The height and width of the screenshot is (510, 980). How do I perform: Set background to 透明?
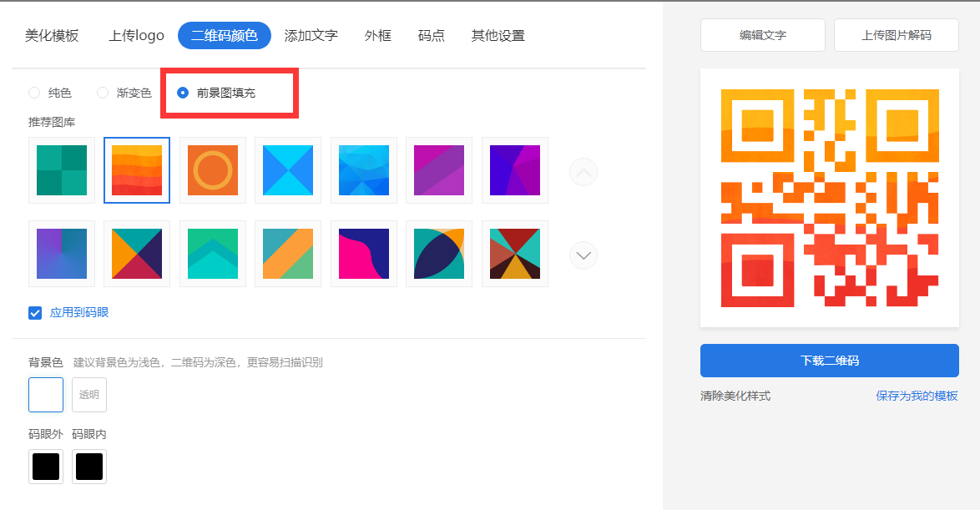pyautogui.click(x=89, y=394)
